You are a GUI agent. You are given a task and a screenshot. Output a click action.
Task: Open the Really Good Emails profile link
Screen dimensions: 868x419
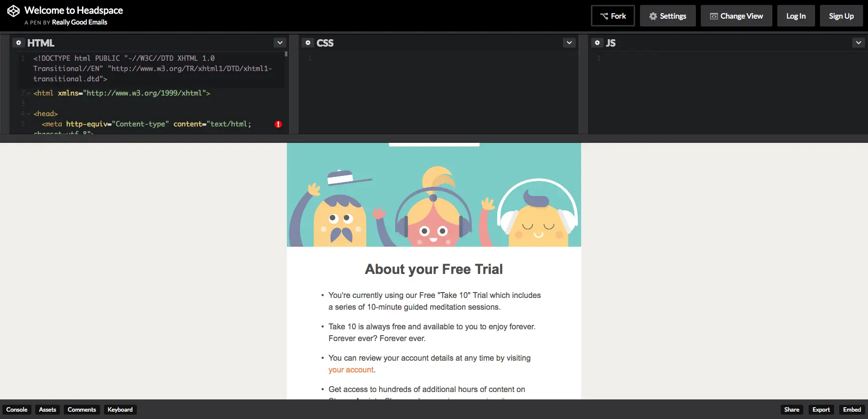(79, 22)
